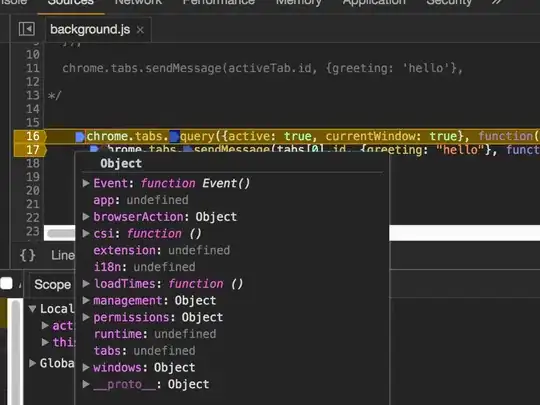Screen dimensions: 540x405
Task: Click the Object popup header title
Action: [121, 163]
